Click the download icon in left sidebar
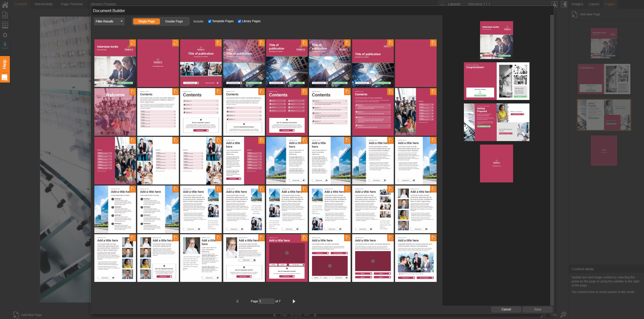644x319 pixels. [5, 45]
